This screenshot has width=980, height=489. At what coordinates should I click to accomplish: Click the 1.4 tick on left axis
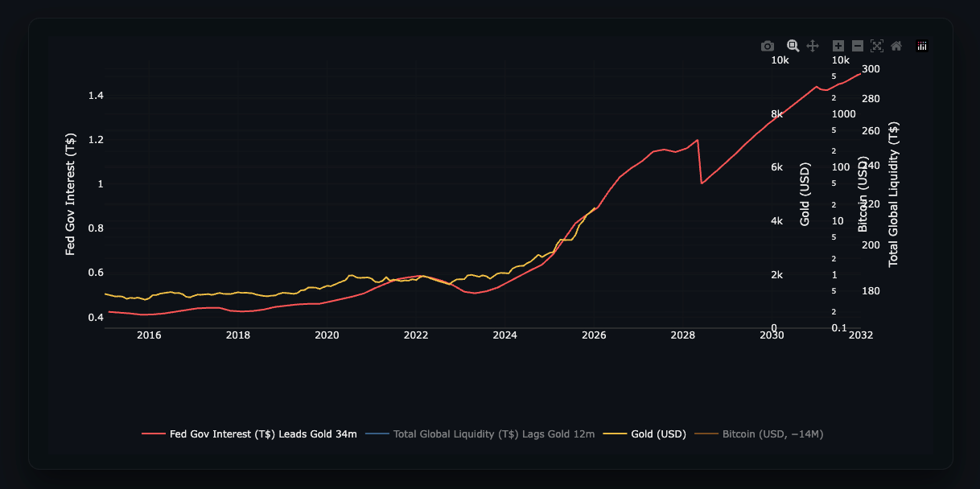(x=96, y=96)
